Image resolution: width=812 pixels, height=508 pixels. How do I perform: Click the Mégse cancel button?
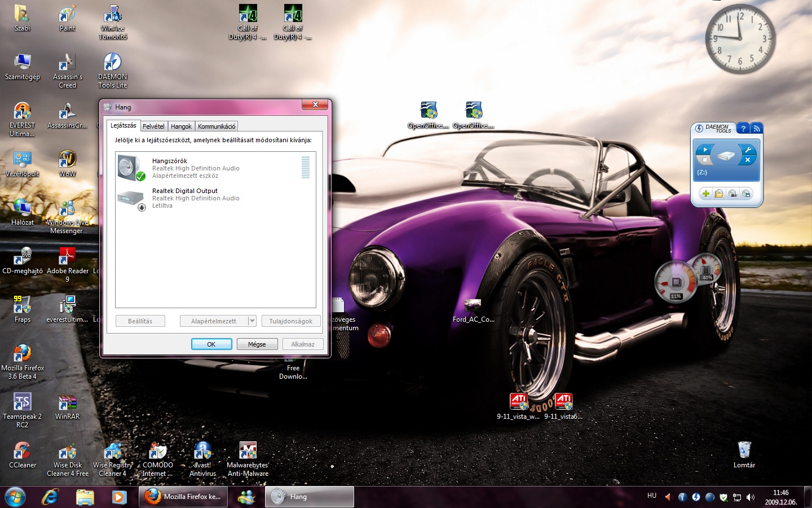(257, 344)
